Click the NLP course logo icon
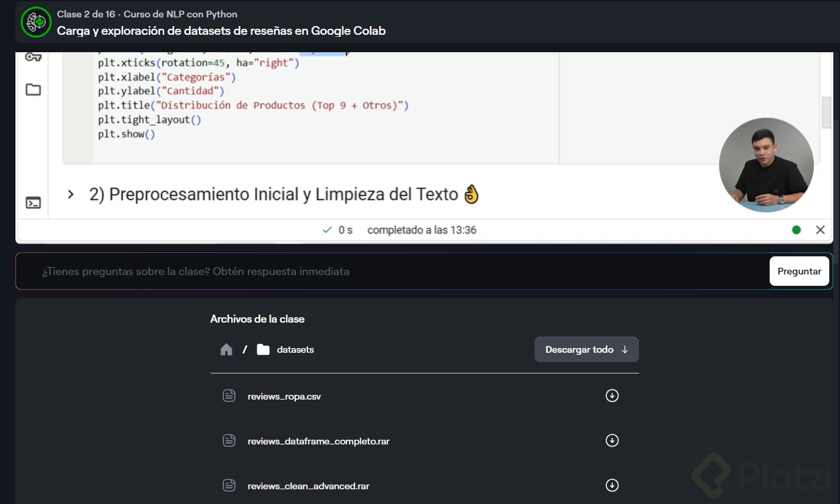 pyautogui.click(x=36, y=22)
